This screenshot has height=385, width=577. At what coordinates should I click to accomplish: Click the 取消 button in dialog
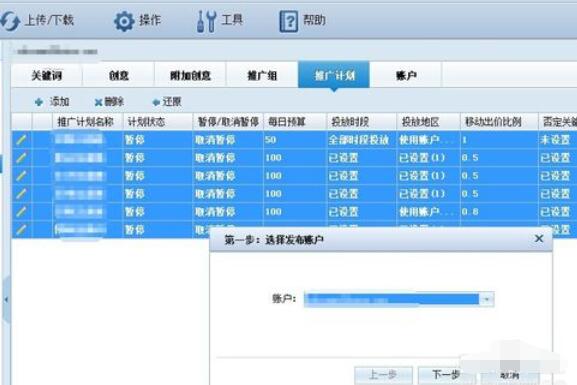coord(510,375)
